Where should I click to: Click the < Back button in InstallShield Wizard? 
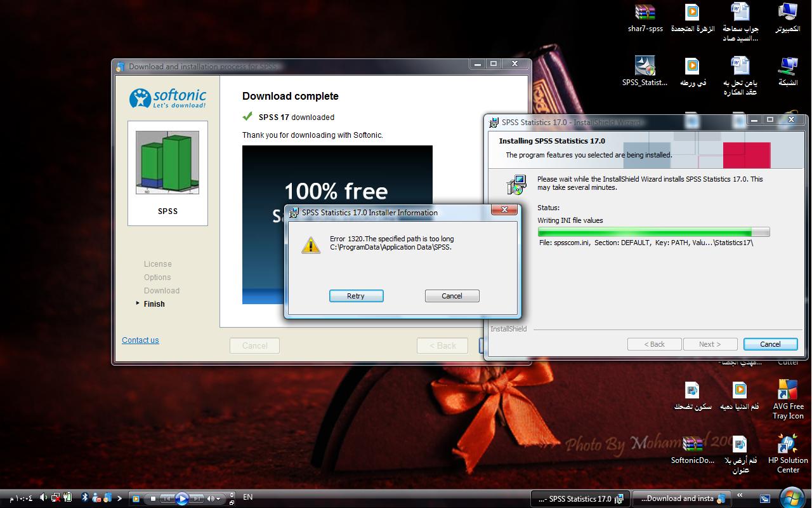654,344
